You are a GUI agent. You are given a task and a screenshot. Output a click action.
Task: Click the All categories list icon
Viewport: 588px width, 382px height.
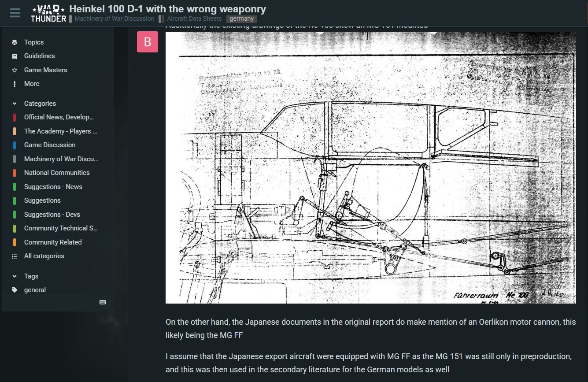click(15, 256)
